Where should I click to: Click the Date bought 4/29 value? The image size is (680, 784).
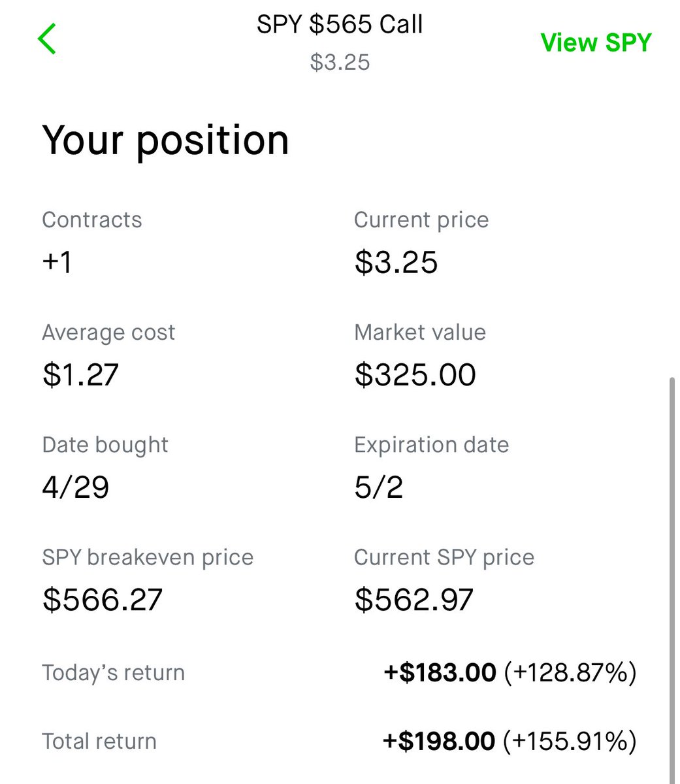(x=76, y=487)
